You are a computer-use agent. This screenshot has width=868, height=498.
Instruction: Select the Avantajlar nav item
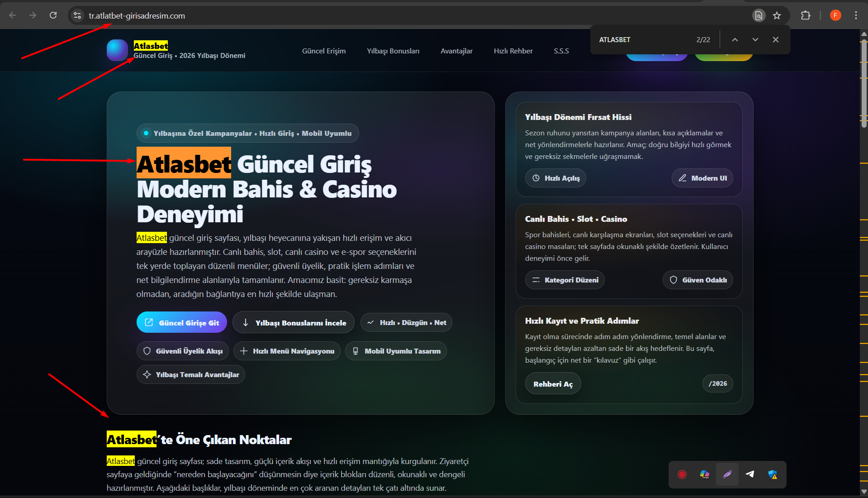(456, 51)
